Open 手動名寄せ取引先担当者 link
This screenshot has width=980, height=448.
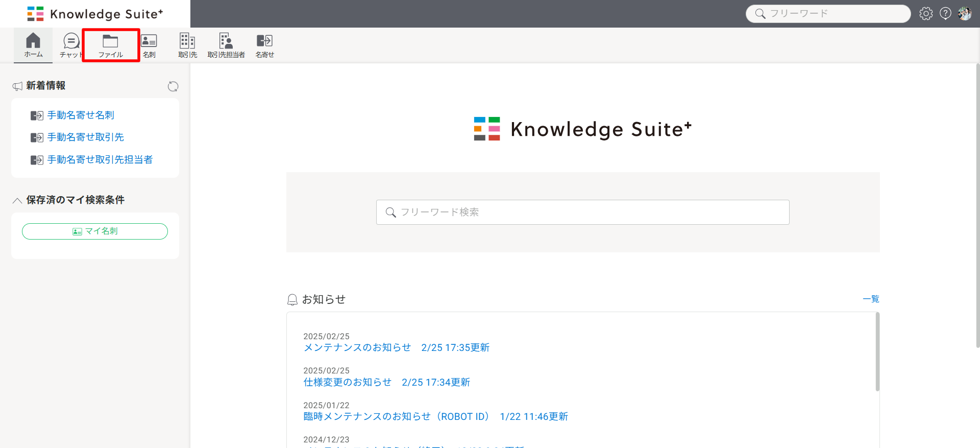point(100,160)
